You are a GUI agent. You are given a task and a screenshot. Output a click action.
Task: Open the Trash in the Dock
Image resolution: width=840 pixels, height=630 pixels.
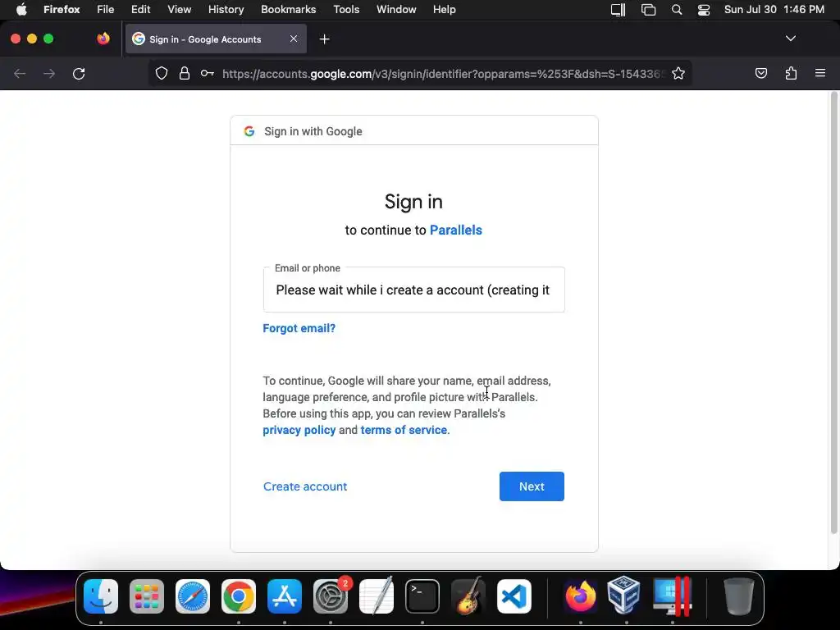point(739,596)
